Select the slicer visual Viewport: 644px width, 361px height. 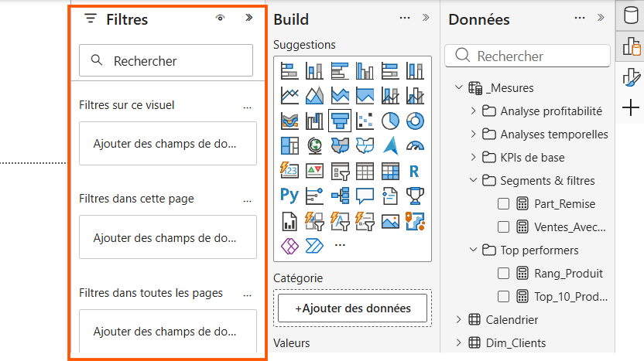coord(340,171)
